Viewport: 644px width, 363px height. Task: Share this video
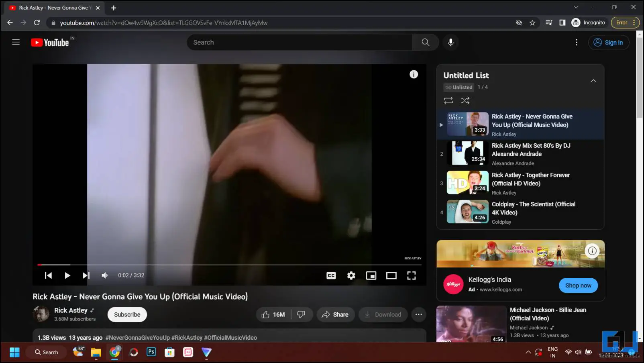[335, 314]
